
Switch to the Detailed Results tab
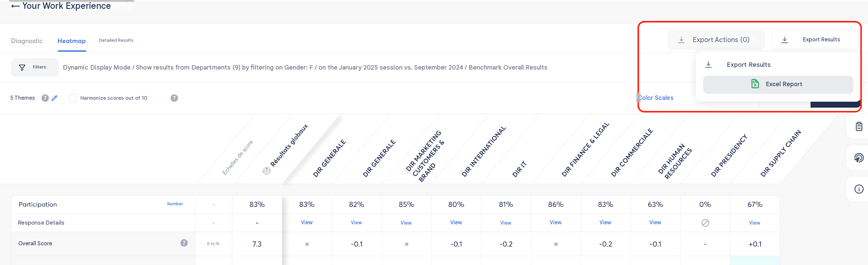click(x=116, y=40)
